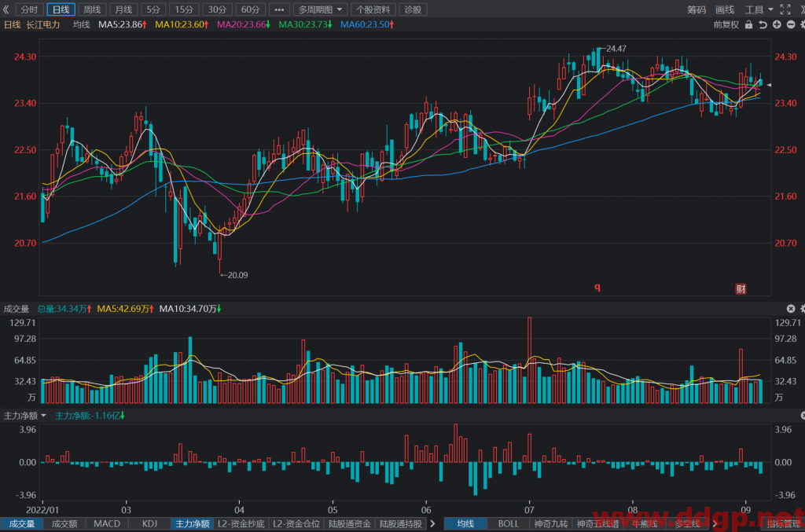The width and height of the screenshot is (805, 532).
Task: Open the chart settings gear icon
Action: point(803,24)
